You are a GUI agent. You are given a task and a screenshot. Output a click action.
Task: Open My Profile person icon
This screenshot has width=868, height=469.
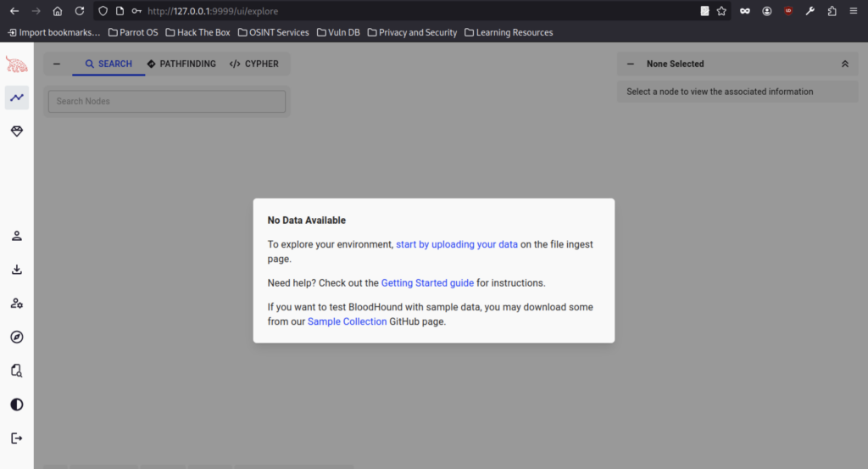point(17,236)
